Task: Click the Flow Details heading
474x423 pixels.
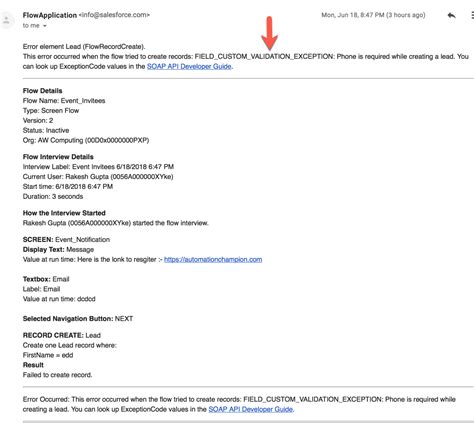Action: [x=42, y=91]
